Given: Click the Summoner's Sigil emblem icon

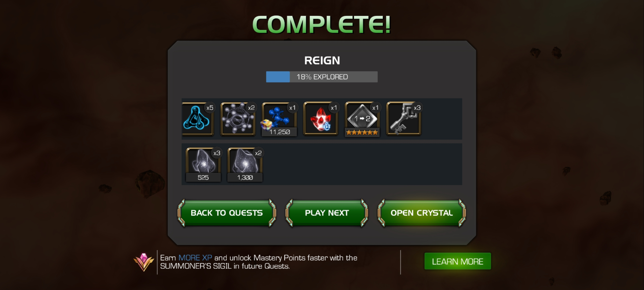Looking at the screenshot, I should [144, 262].
